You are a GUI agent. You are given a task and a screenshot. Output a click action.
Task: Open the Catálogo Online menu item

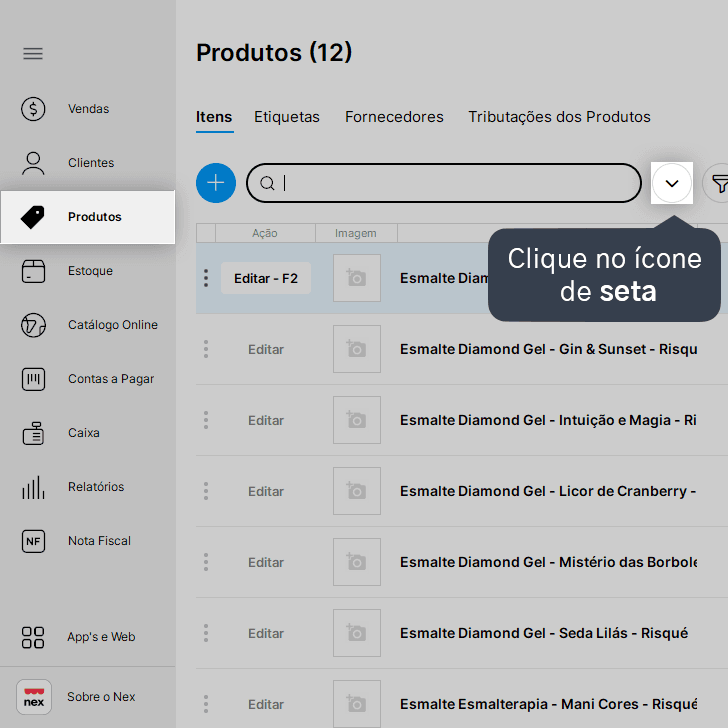(88, 325)
